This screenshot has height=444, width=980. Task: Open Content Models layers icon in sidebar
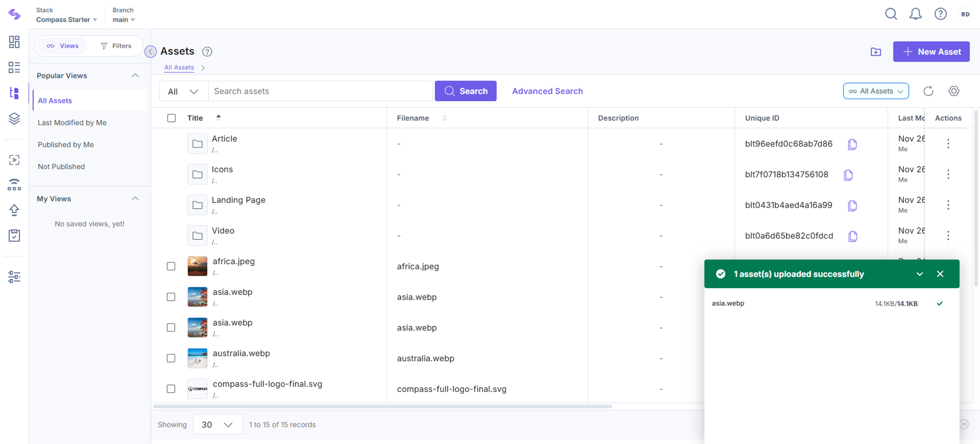14,119
